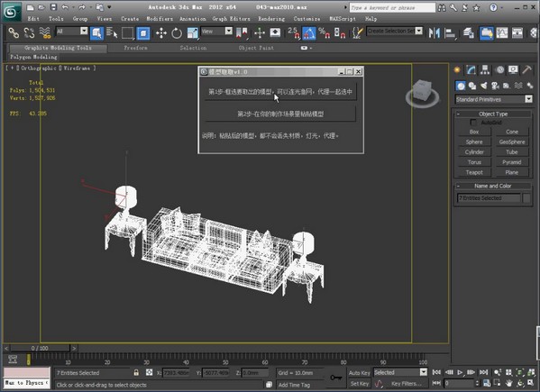Image resolution: width=540 pixels, height=392 pixels.
Task: Play the animation
Action: 460,372
